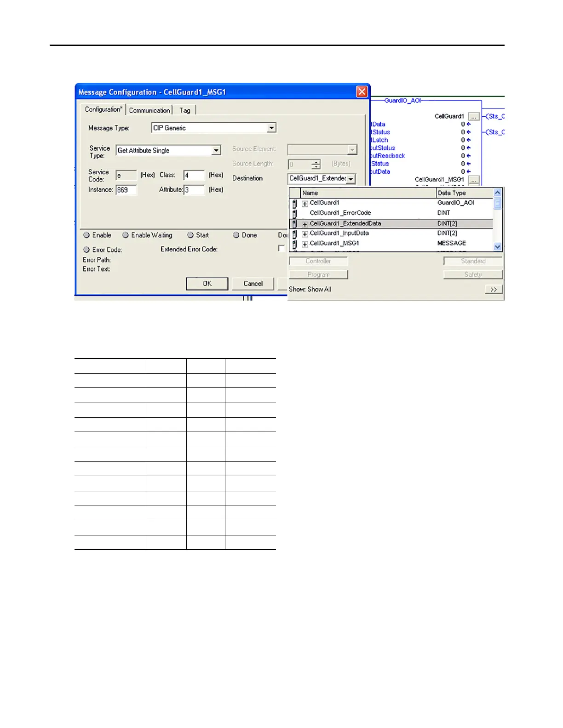Expand the CellGuard1_MSG1 tag node
The height and width of the screenshot is (728, 563).
(x=304, y=244)
